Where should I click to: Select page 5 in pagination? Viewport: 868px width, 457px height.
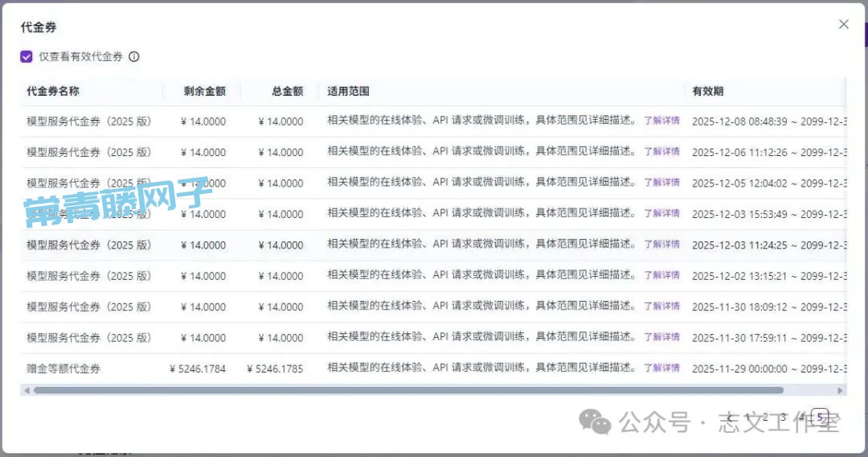pos(820,417)
